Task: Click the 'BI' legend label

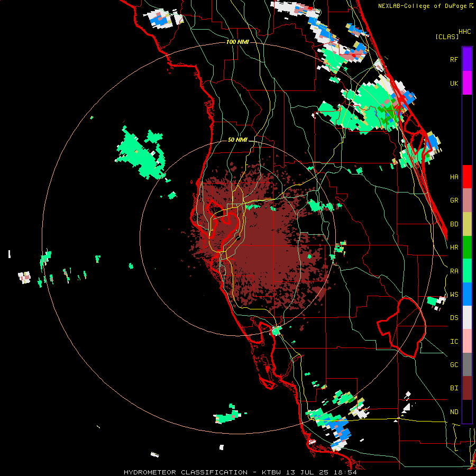Action: [454, 388]
